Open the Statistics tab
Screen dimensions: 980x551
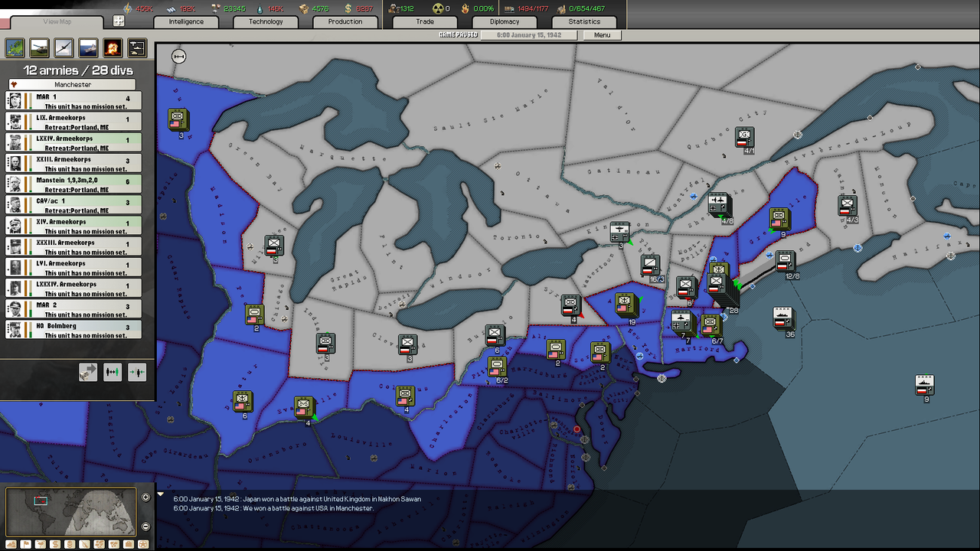point(584,21)
